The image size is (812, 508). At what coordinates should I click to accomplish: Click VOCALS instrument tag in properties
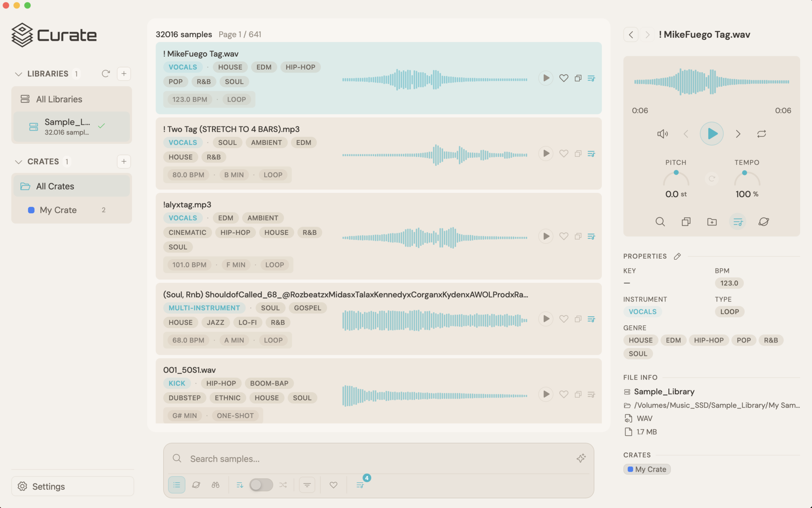(x=642, y=312)
